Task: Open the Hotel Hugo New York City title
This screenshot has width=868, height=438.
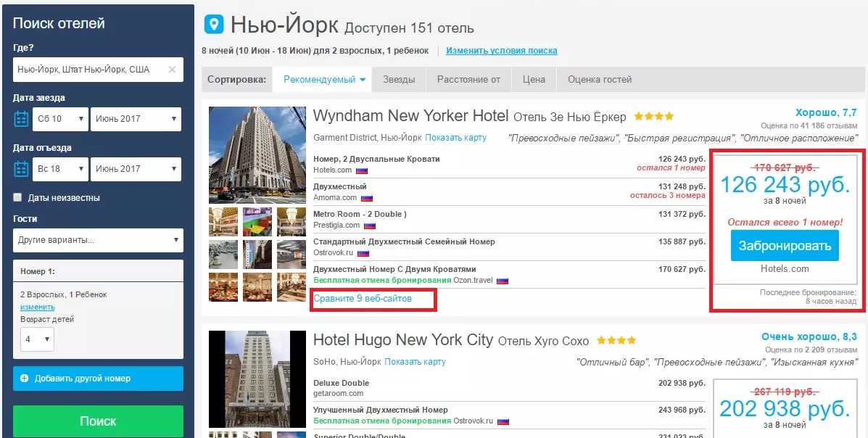Action: pos(403,339)
